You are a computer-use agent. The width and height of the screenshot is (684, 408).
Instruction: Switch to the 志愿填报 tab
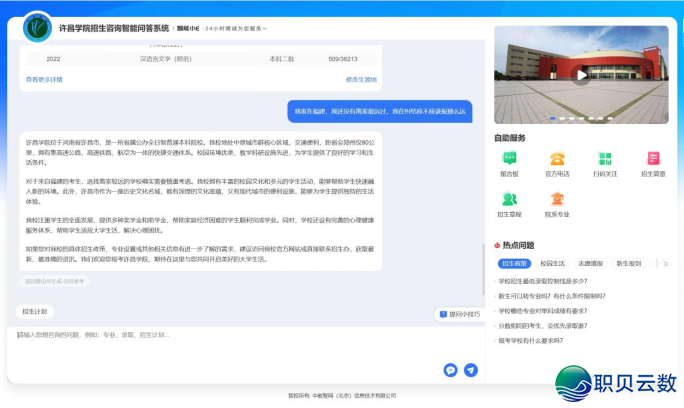[x=591, y=264]
